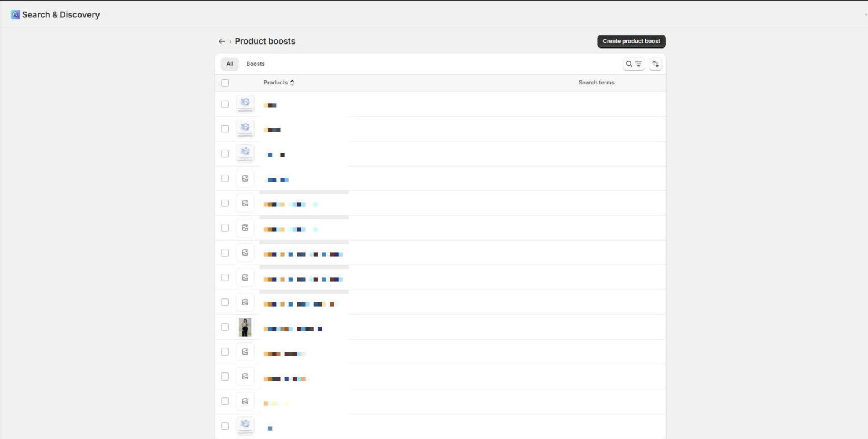Click the Search & Discovery app icon
The height and width of the screenshot is (439, 868).
[14, 14]
